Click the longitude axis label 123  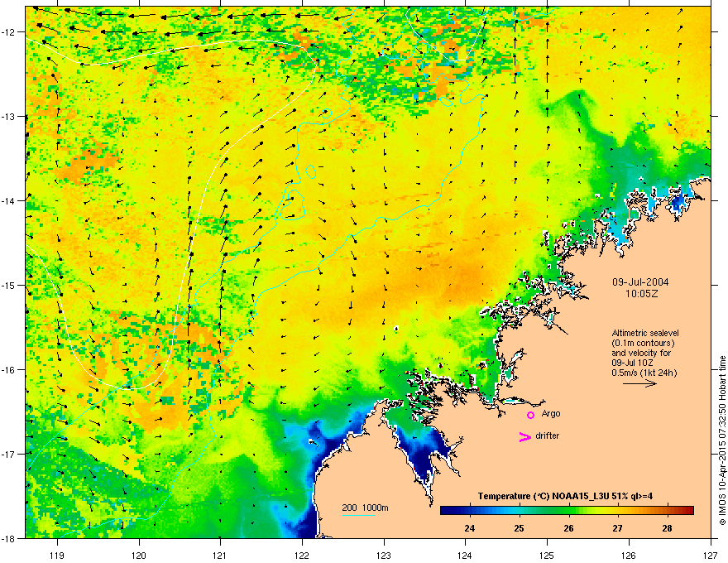pyautogui.click(x=384, y=555)
